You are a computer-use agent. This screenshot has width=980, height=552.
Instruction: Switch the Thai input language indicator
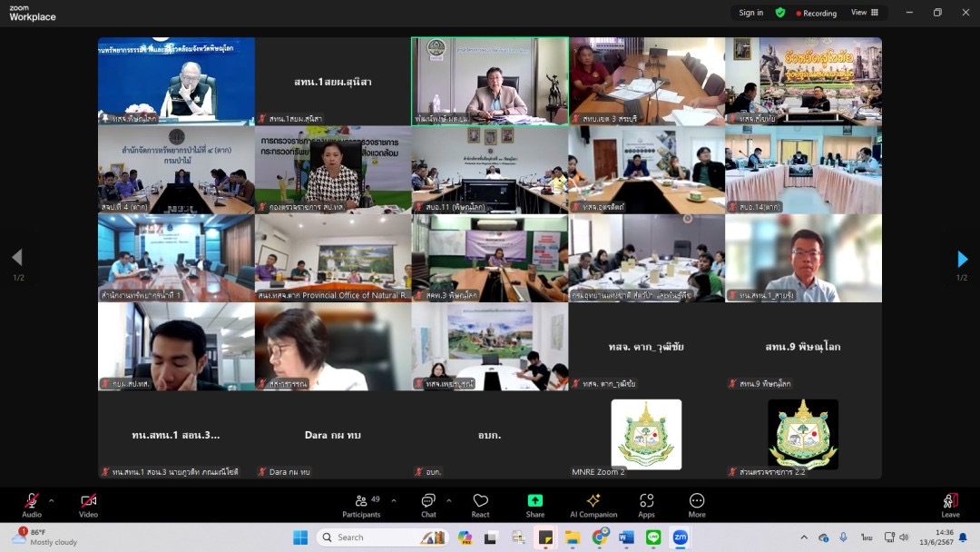867,537
